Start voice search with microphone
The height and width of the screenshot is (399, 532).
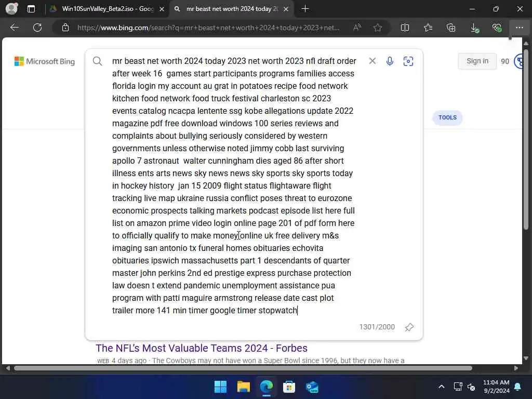pos(390,61)
